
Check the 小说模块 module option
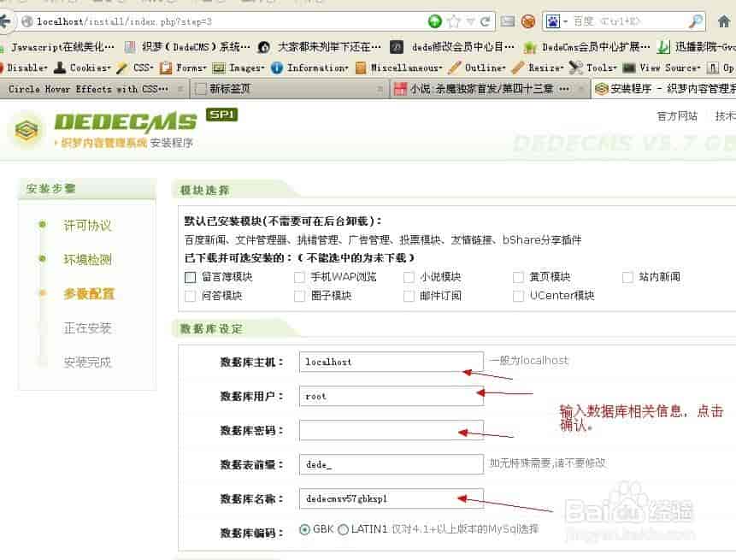pos(409,276)
